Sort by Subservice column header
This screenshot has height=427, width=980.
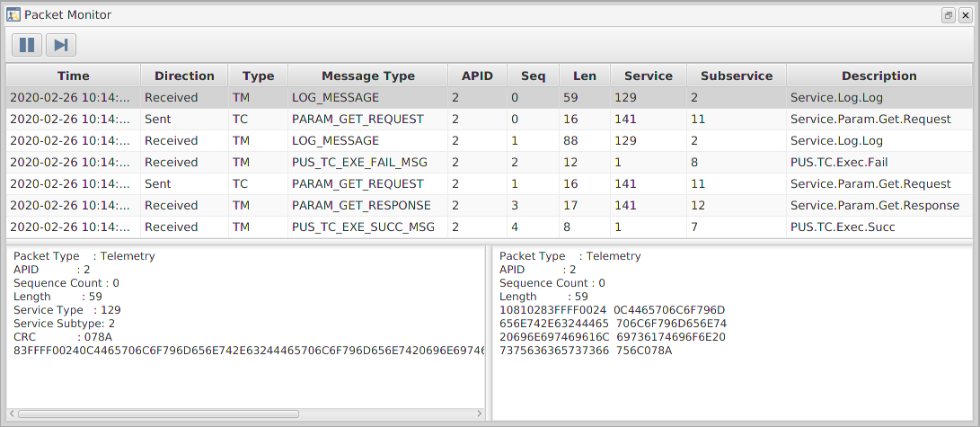(737, 76)
